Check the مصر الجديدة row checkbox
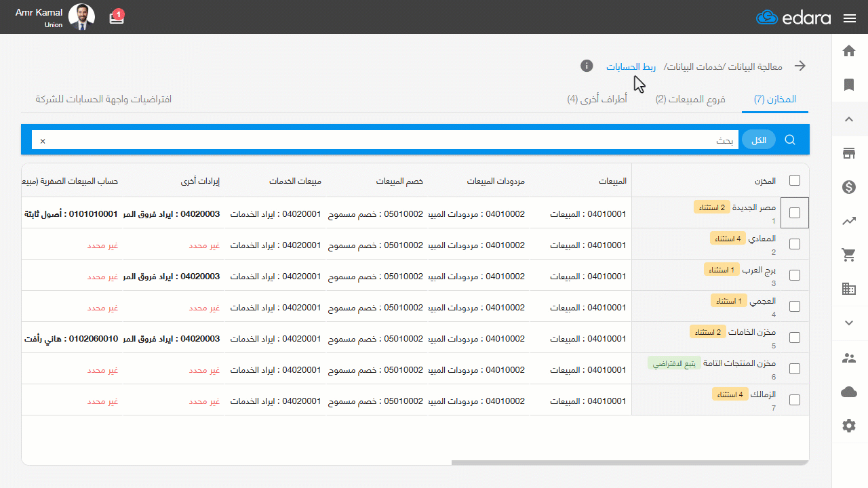This screenshot has width=868, height=488. click(x=795, y=213)
